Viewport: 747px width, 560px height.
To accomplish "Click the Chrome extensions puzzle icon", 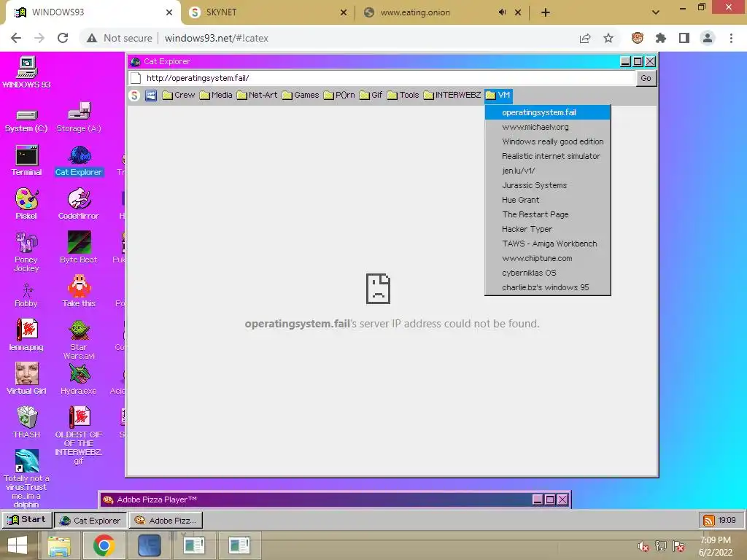I will click(661, 38).
